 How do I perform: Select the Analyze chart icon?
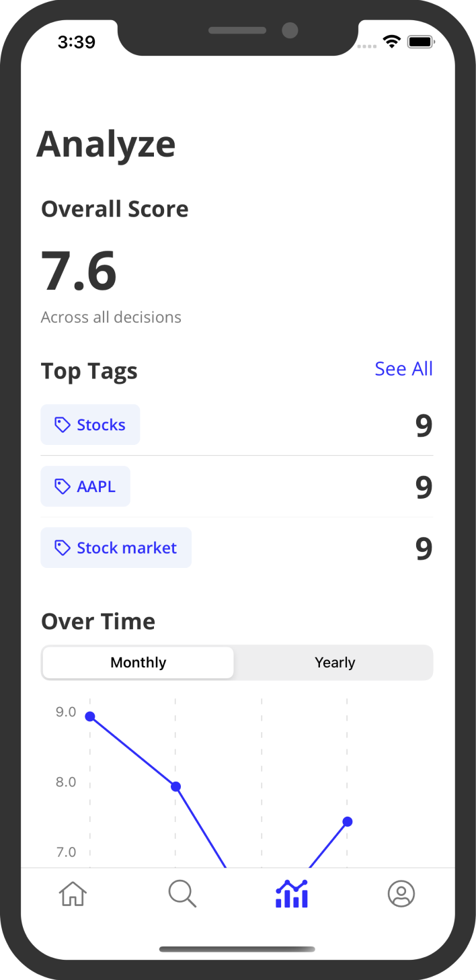coord(292,894)
